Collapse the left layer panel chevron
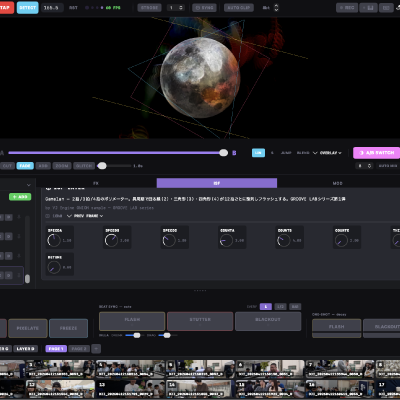Viewport: 400px width, 400px height. coord(29,185)
